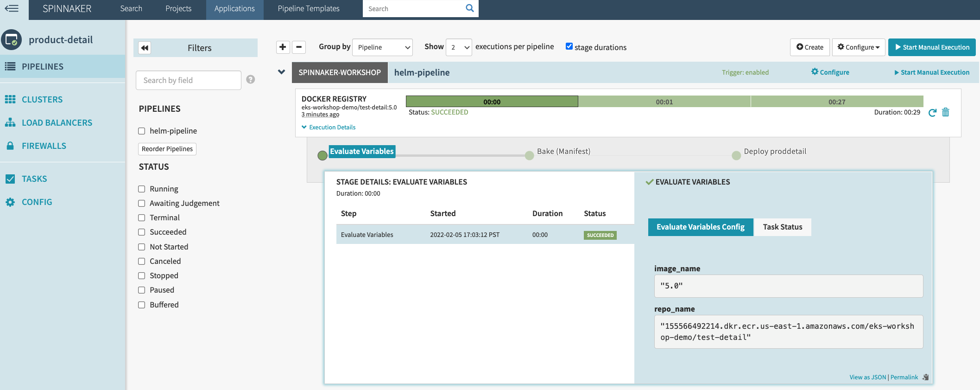980x390 pixels.
Task: Click the 00:00 stage progress segment
Action: click(x=492, y=102)
